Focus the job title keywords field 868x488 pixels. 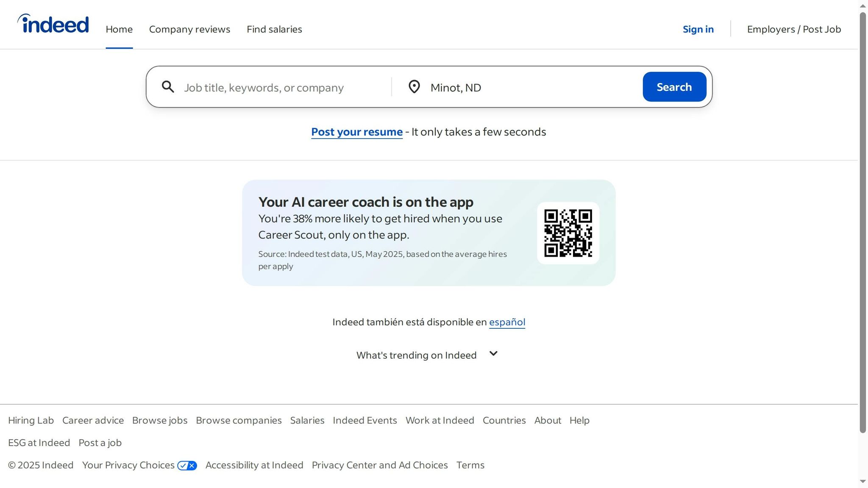point(284,88)
